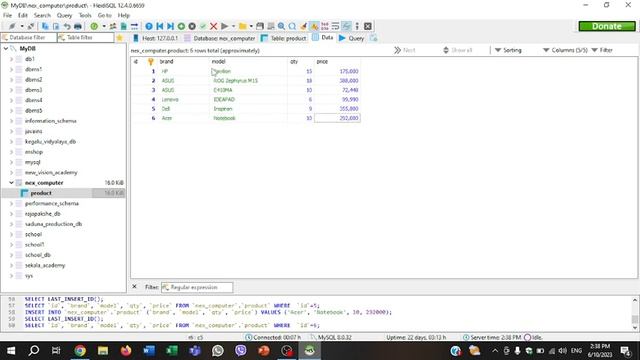640x360 pixels.
Task: Close the filter panel X
Action: click(x=134, y=287)
